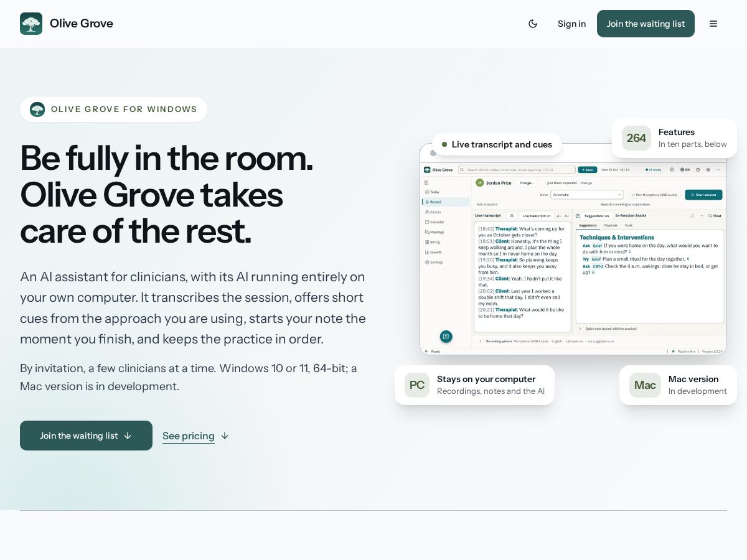Toggle Live transcript: on
747x560 pixels.
click(x=537, y=216)
